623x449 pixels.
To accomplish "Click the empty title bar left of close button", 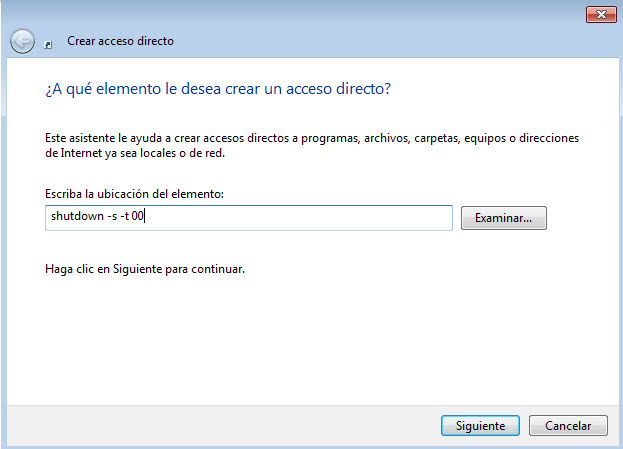I will 300,14.
